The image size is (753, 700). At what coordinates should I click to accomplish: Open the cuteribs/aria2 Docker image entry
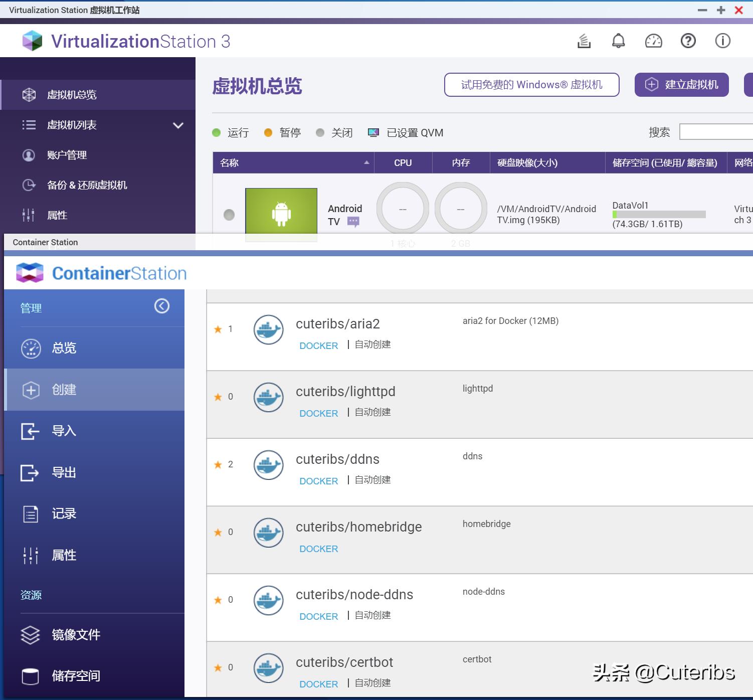click(338, 324)
